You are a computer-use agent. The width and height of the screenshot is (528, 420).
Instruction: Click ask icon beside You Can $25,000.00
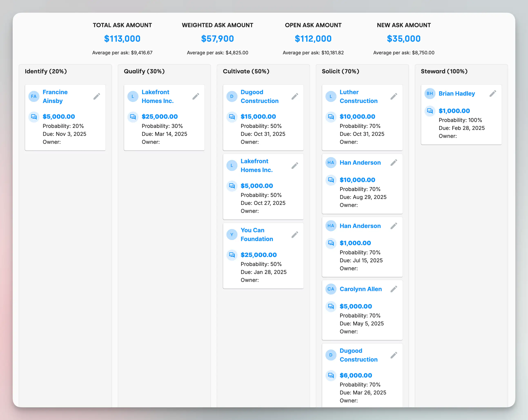pos(232,255)
